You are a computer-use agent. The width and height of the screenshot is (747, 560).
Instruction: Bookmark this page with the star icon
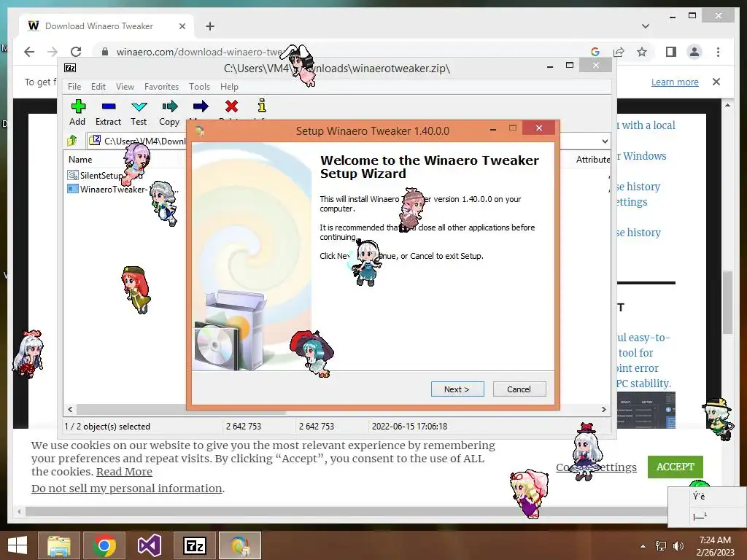[x=642, y=52]
